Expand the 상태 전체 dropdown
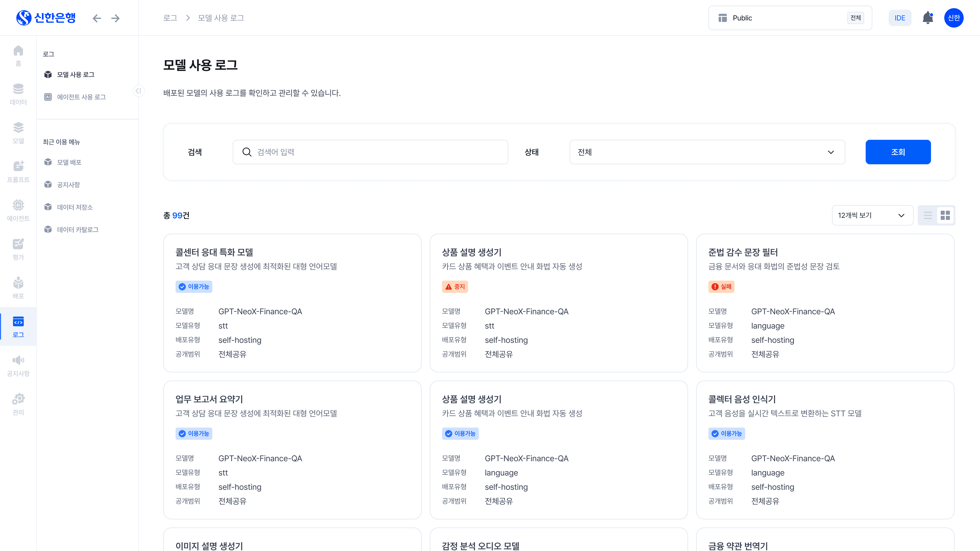Viewport: 980px width, 551px height. (707, 152)
